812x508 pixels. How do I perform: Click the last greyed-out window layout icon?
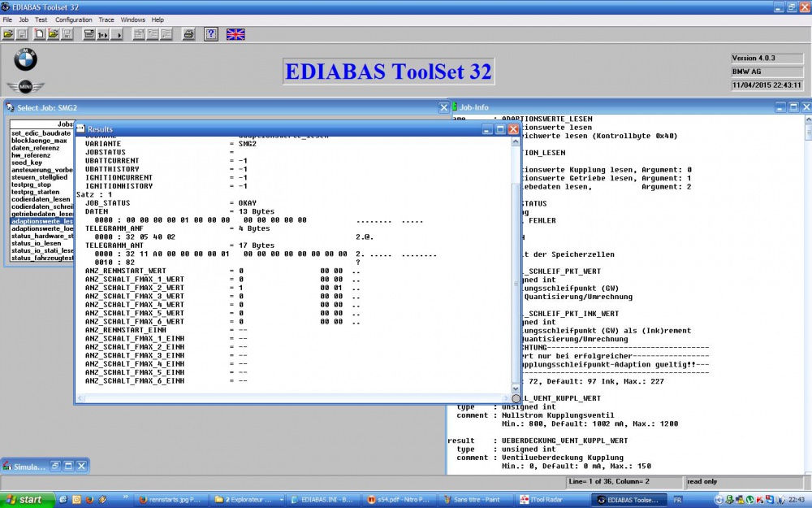[x=166, y=34]
